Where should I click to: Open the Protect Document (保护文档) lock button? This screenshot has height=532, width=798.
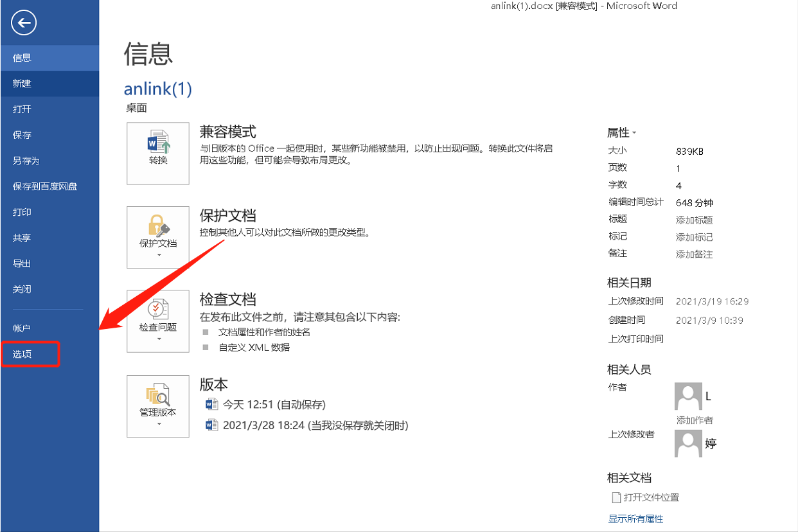(158, 237)
